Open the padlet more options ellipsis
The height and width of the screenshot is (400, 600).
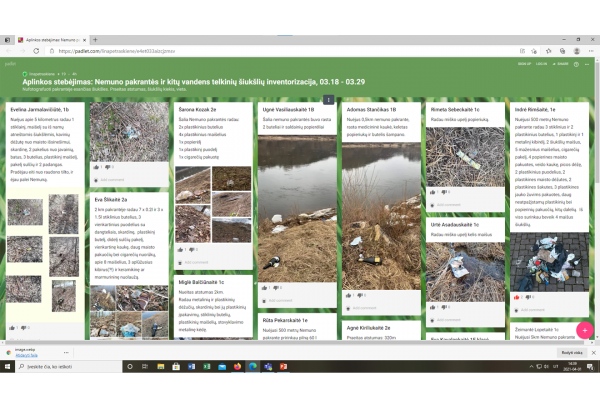tap(587, 64)
